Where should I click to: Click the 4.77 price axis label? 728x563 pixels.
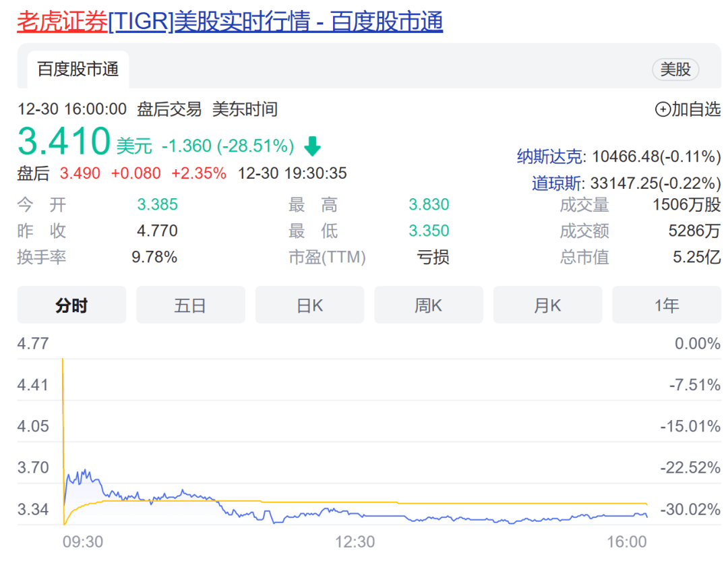pyautogui.click(x=33, y=344)
